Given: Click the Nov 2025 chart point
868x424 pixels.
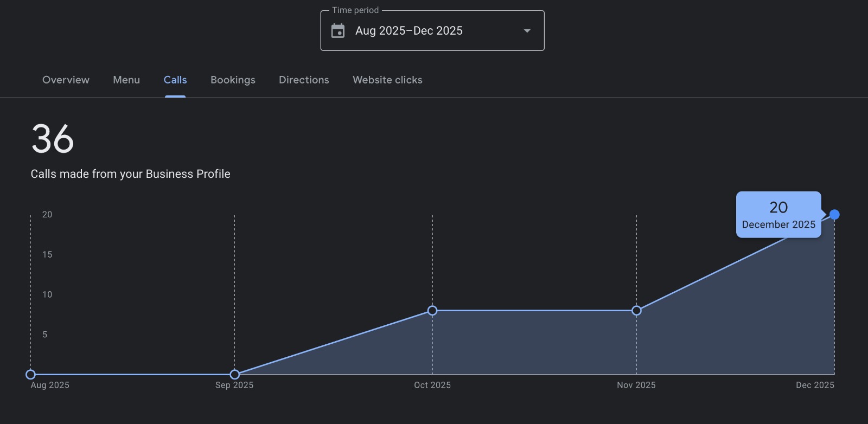Looking at the screenshot, I should pyautogui.click(x=636, y=311).
